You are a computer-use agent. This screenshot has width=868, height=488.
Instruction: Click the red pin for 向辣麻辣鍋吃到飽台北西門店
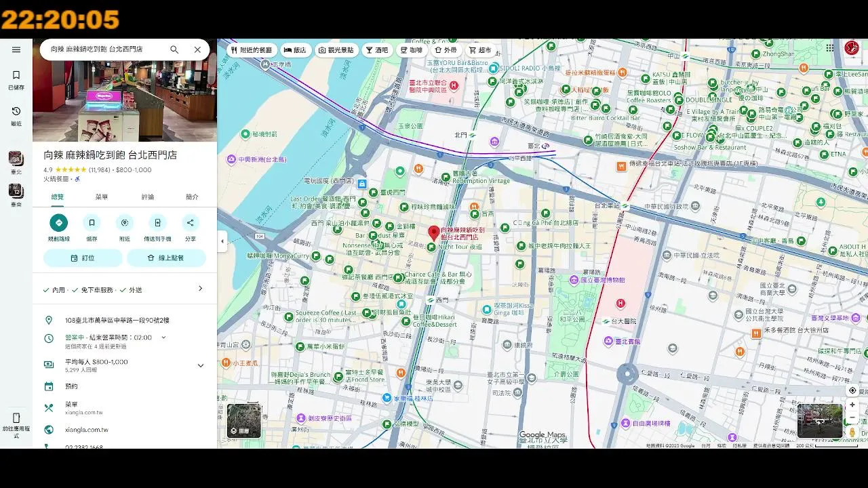point(433,234)
